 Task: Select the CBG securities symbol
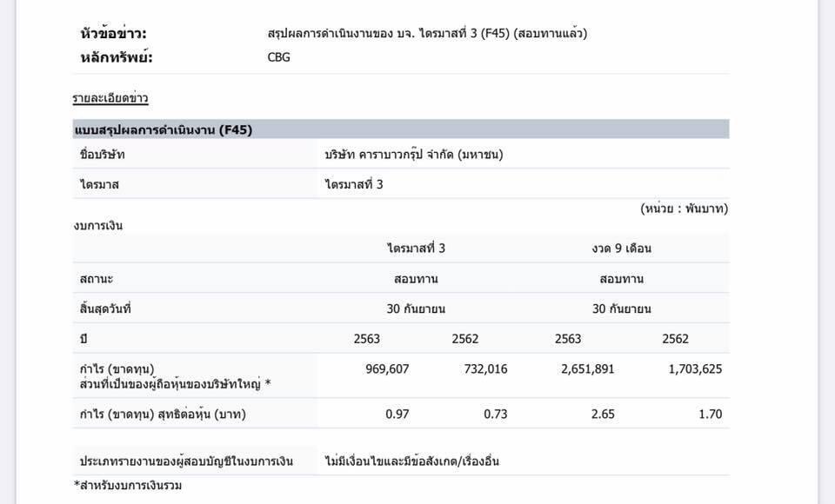coord(279,57)
